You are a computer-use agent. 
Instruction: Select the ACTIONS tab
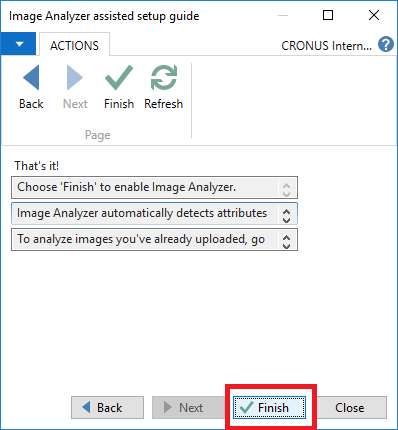[74, 45]
